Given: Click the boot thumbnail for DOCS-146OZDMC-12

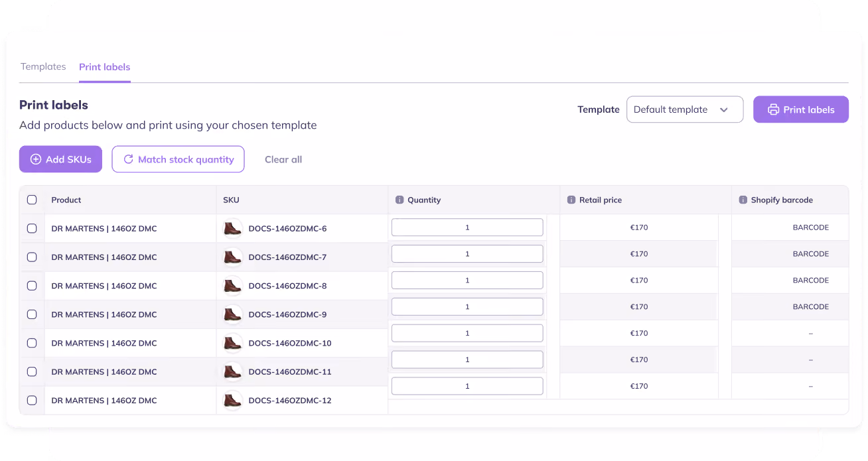Looking at the screenshot, I should [232, 400].
